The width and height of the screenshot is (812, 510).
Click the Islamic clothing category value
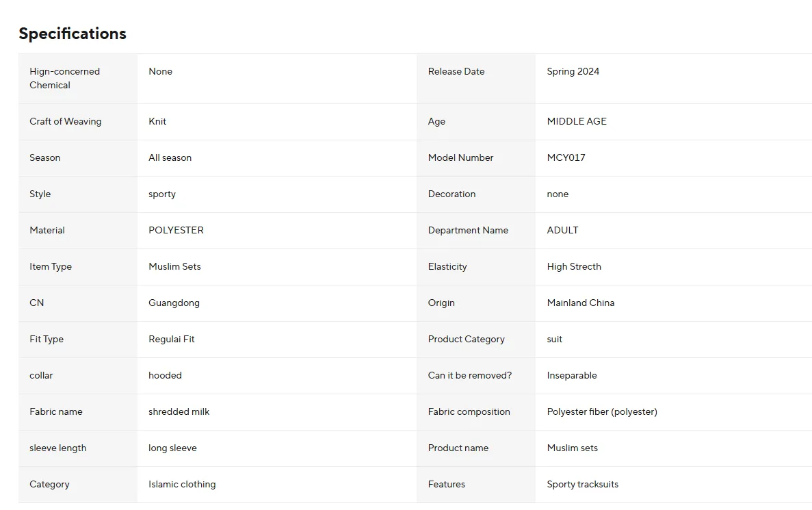point(182,484)
